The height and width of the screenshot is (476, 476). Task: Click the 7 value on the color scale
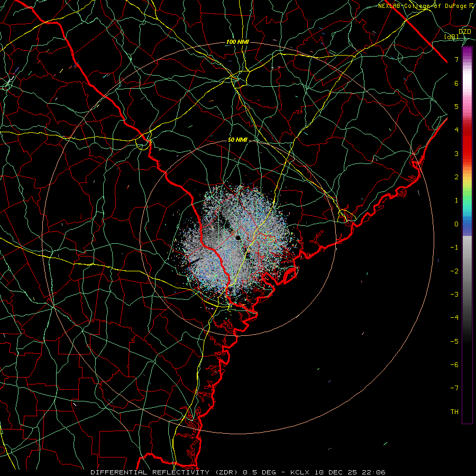pyautogui.click(x=456, y=59)
